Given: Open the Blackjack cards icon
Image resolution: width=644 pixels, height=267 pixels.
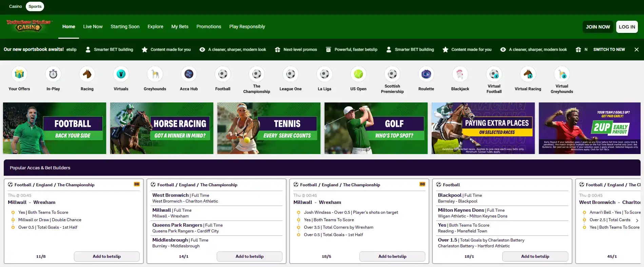Looking at the screenshot, I should pyautogui.click(x=460, y=74).
